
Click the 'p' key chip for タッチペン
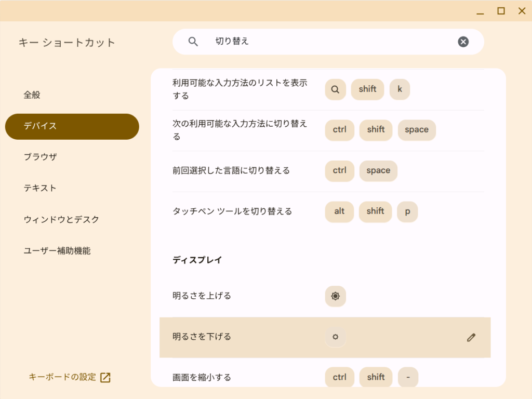407,211
